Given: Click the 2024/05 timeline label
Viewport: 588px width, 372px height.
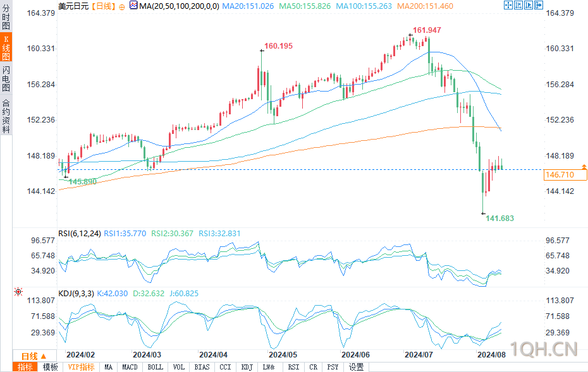Looking at the screenshot, I should (283, 355).
